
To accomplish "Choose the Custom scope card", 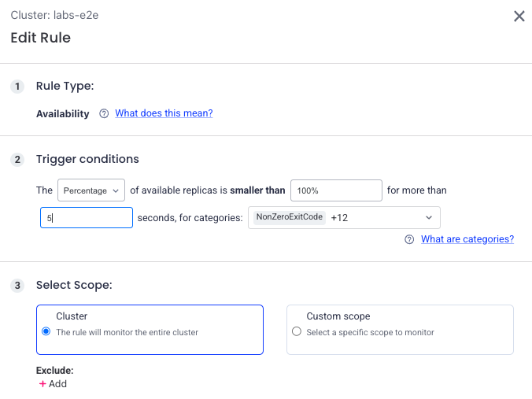I will [x=400, y=330].
